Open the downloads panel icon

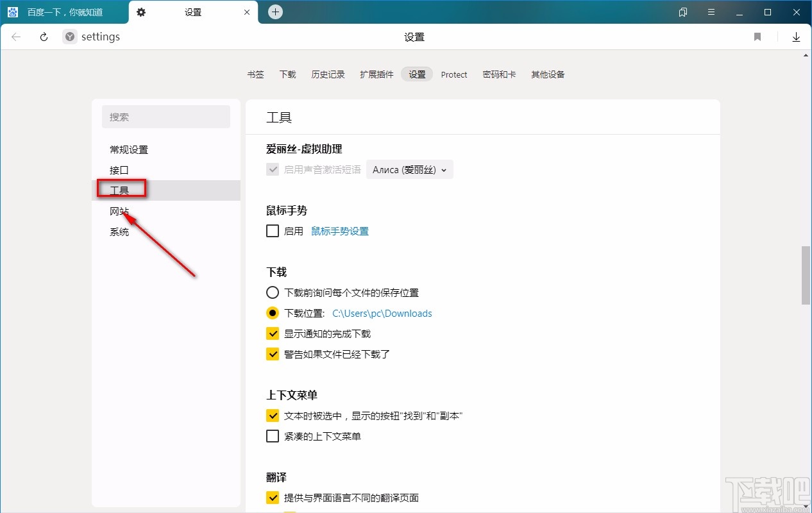(796, 37)
